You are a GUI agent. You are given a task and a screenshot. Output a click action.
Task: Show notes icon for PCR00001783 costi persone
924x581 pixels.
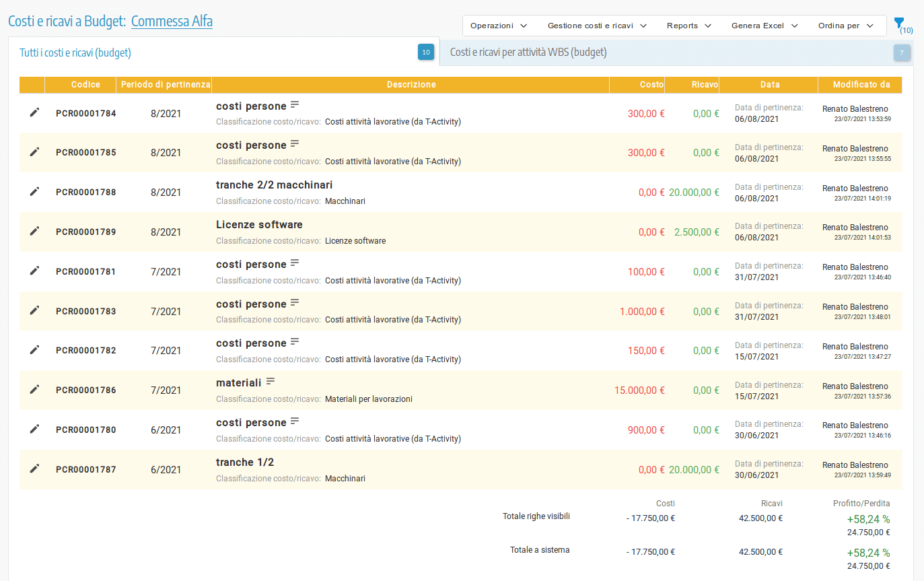tap(295, 303)
